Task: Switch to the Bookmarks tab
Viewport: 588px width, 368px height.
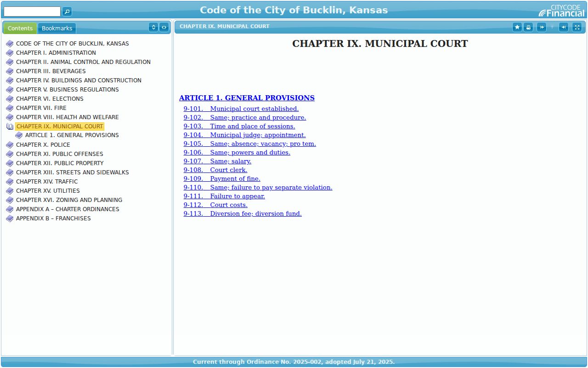Action: (57, 28)
